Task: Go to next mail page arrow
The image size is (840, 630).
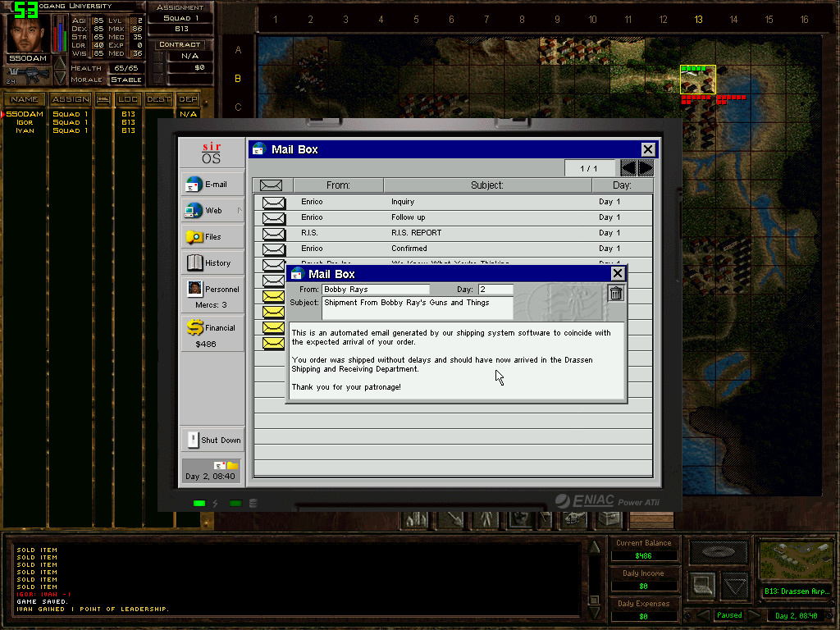Action: (646, 168)
